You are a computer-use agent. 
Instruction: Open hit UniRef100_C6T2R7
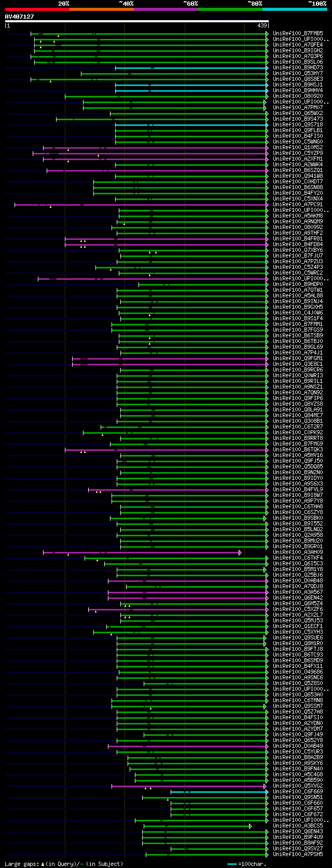coord(298,426)
